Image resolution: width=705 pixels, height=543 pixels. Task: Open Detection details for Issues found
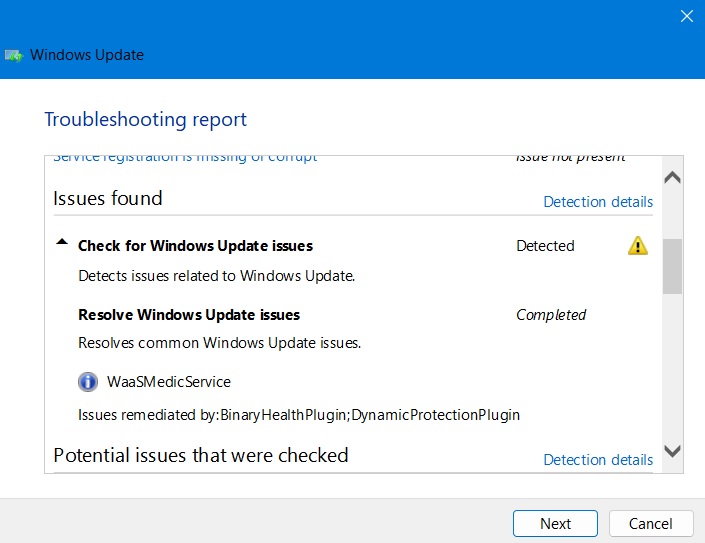(598, 202)
